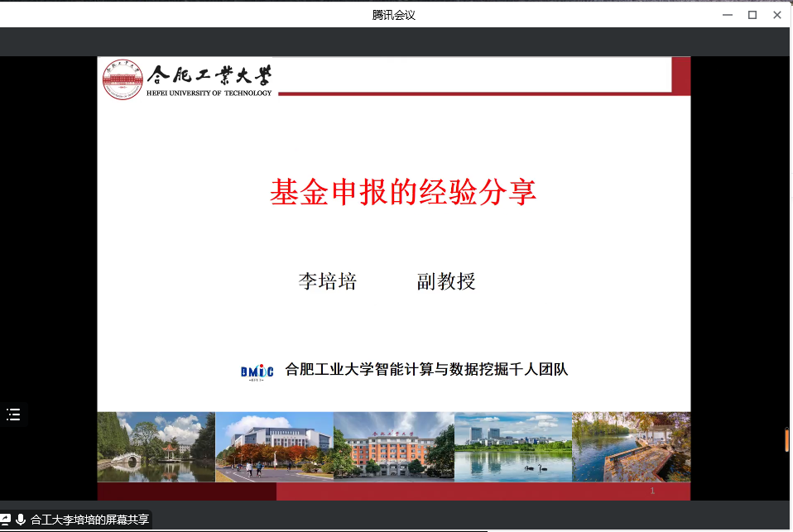Minimize the 腾讯会议 window
Image resolution: width=793 pixels, height=532 pixels.
pyautogui.click(x=727, y=14)
